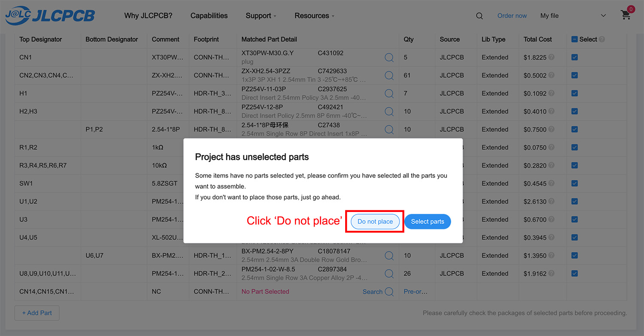
Task: Click the Total Cost column header
Action: (x=538, y=39)
